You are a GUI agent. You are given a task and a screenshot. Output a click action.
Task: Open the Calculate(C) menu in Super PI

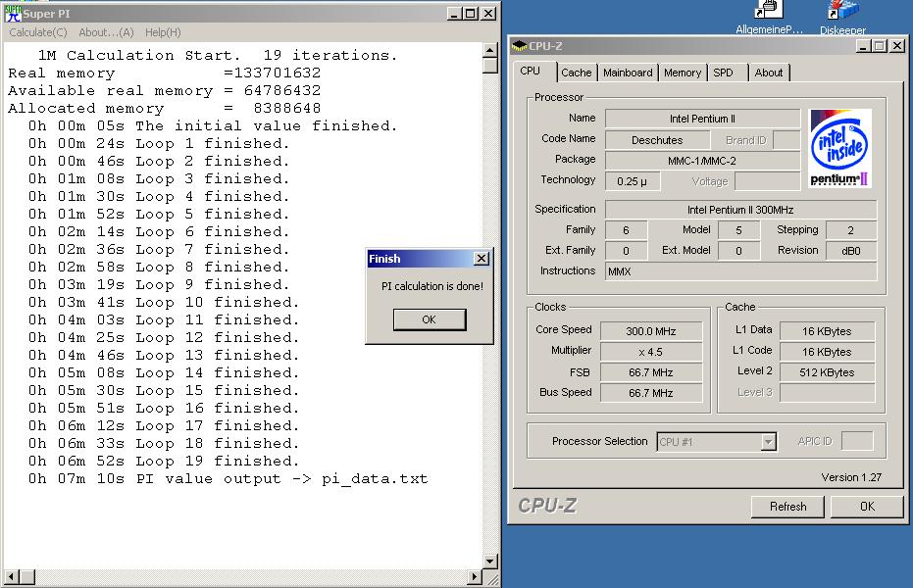click(x=38, y=32)
